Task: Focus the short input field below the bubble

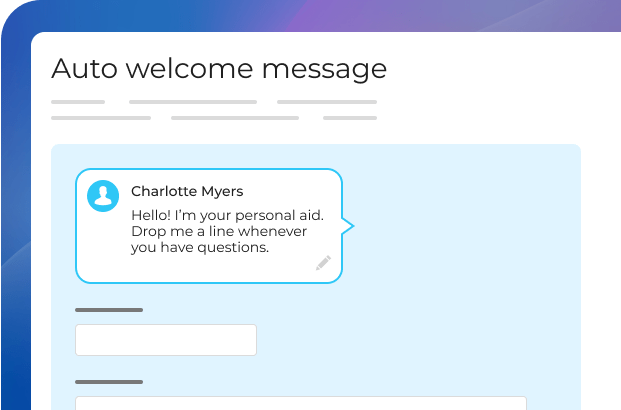Action: 166,340
